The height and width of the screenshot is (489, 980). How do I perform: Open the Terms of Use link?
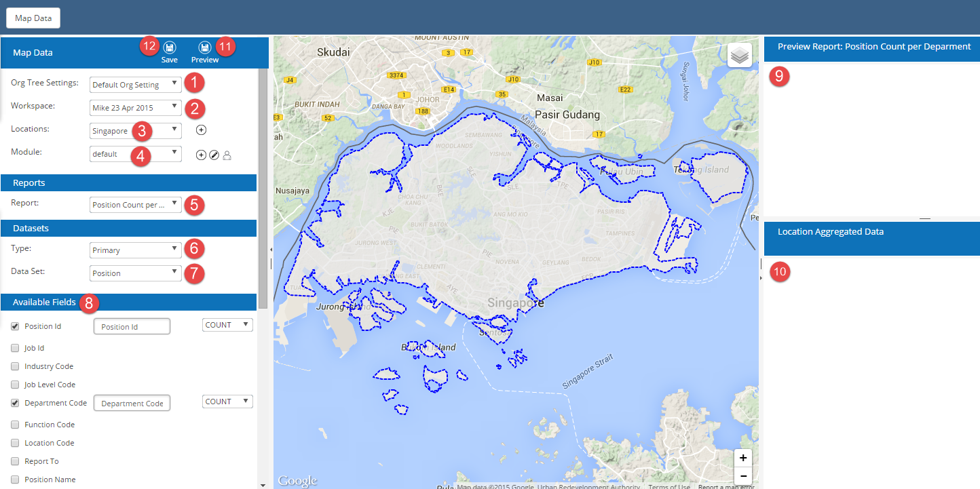(x=668, y=486)
